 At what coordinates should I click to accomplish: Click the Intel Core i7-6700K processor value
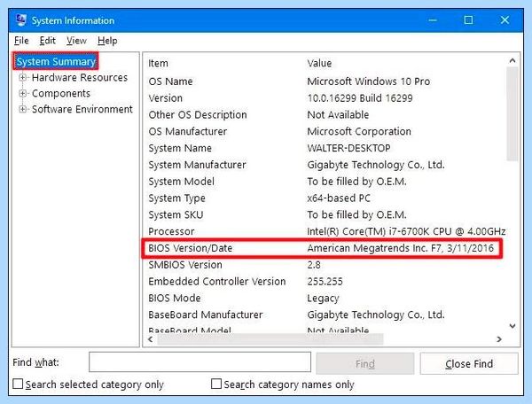(406, 231)
